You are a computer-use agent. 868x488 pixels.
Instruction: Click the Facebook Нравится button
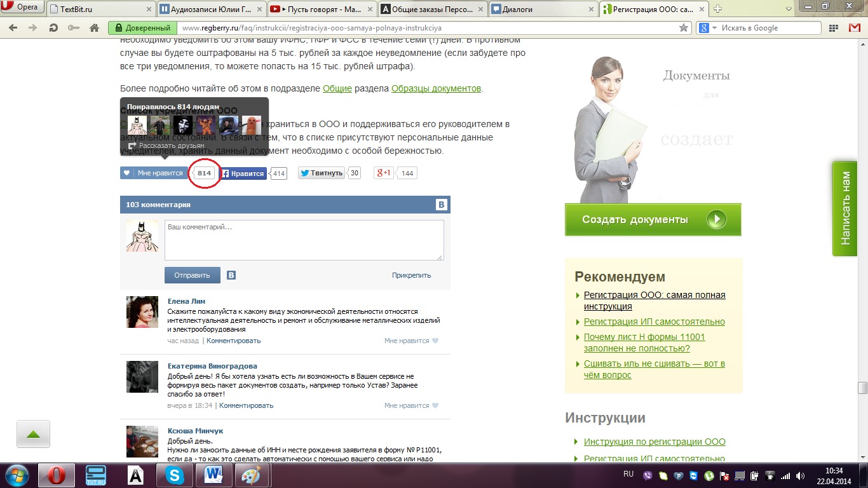point(243,173)
